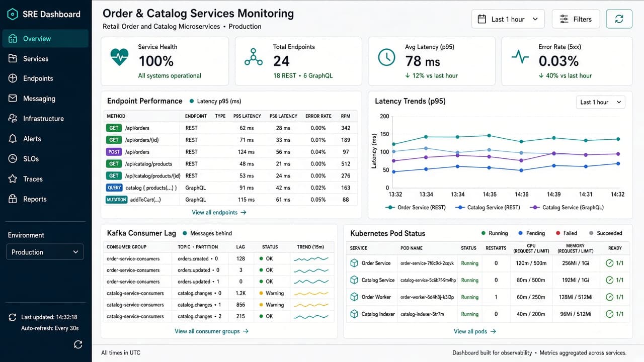
Task: Click the 124 ms latency value
Action: tap(247, 152)
